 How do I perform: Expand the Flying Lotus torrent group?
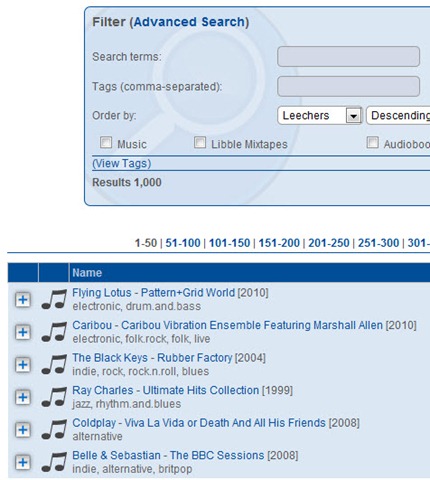23,300
